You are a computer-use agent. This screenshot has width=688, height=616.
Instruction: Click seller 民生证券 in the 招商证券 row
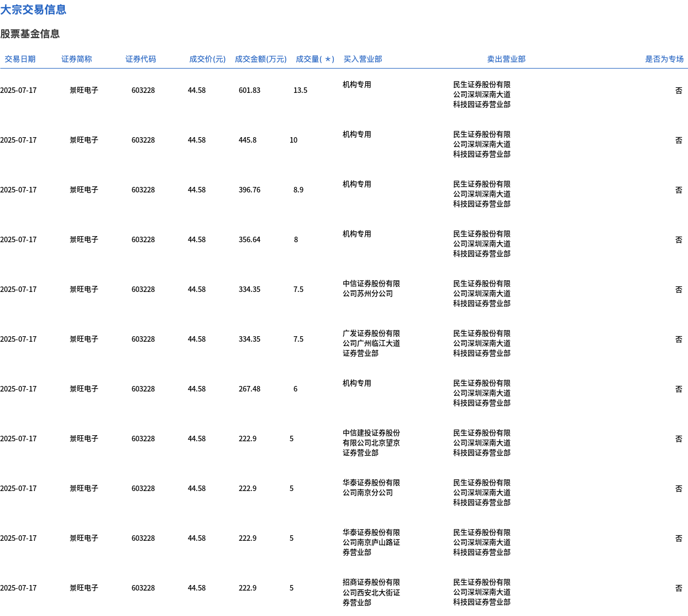[x=482, y=592]
